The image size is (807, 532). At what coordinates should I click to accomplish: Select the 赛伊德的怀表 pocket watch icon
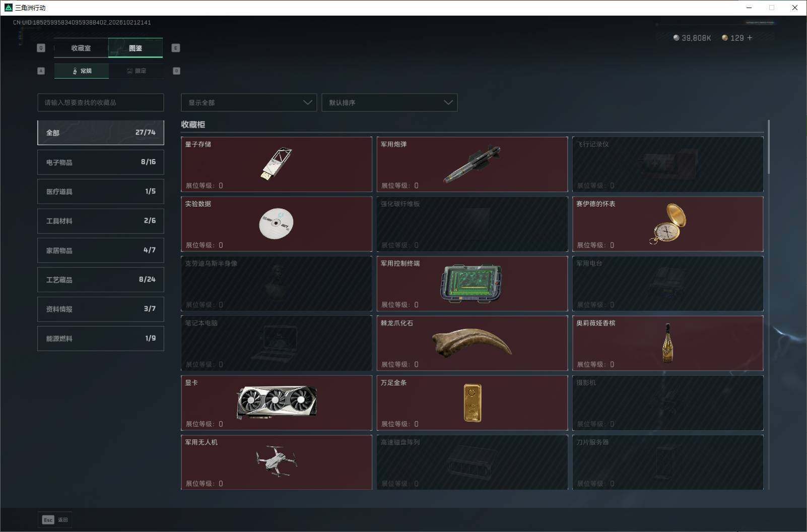[668, 224]
